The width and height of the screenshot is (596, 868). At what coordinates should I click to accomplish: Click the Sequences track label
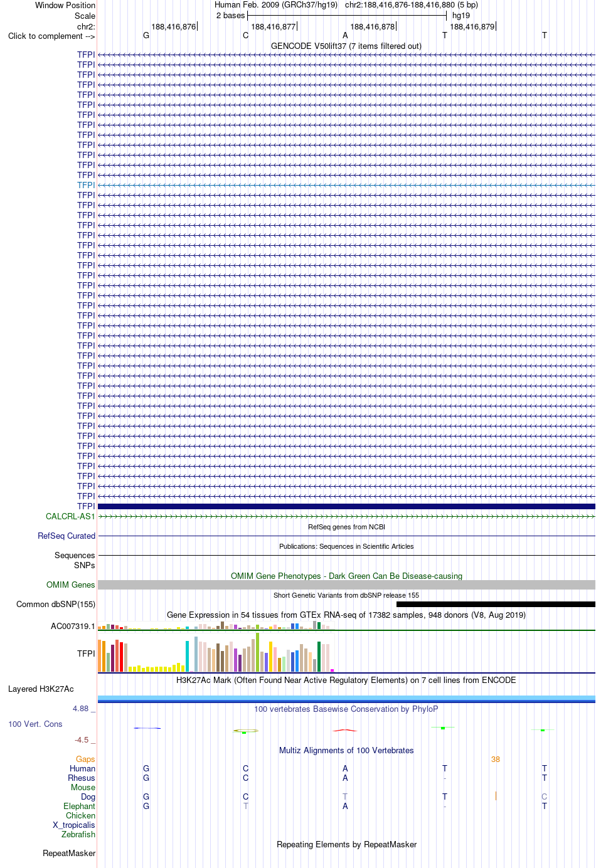[x=75, y=555]
